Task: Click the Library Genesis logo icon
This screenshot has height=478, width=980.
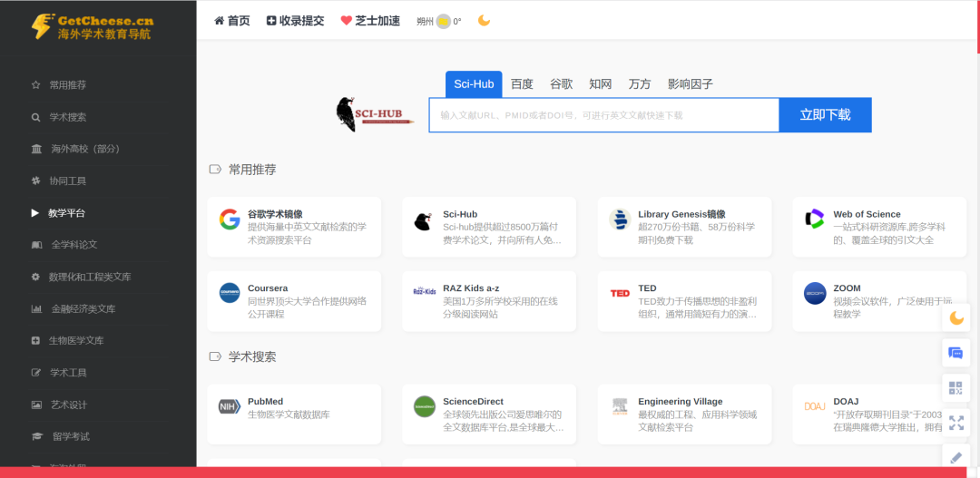Action: pyautogui.click(x=620, y=219)
